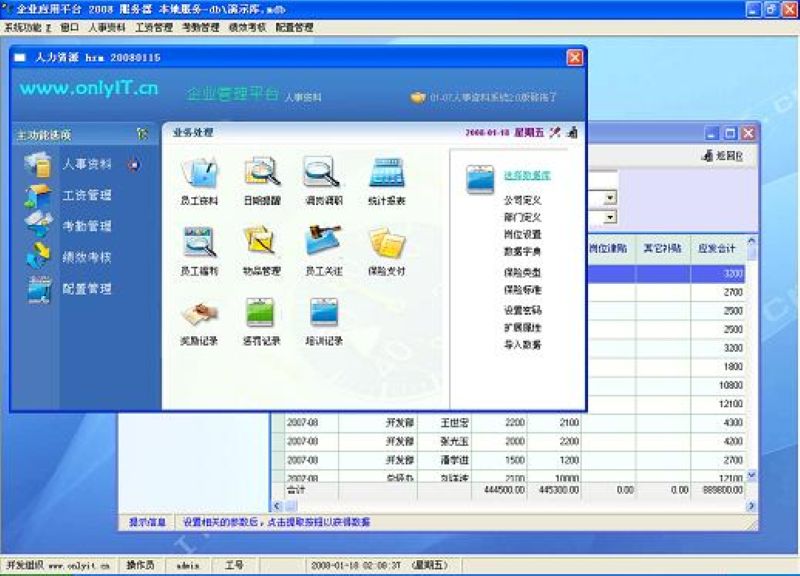Image resolution: width=800 pixels, height=576 pixels.
Task: Click the 设置密码 option
Action: (522, 310)
